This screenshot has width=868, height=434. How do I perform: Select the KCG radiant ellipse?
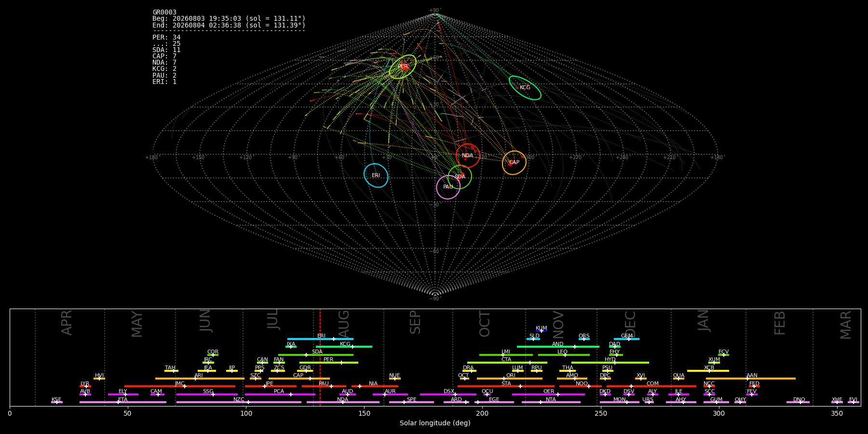pos(525,88)
